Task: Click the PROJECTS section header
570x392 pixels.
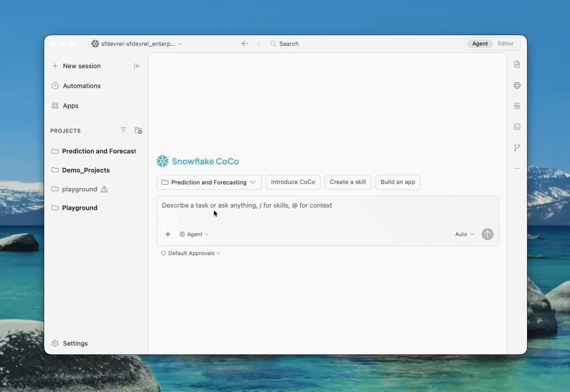Action: [x=66, y=131]
